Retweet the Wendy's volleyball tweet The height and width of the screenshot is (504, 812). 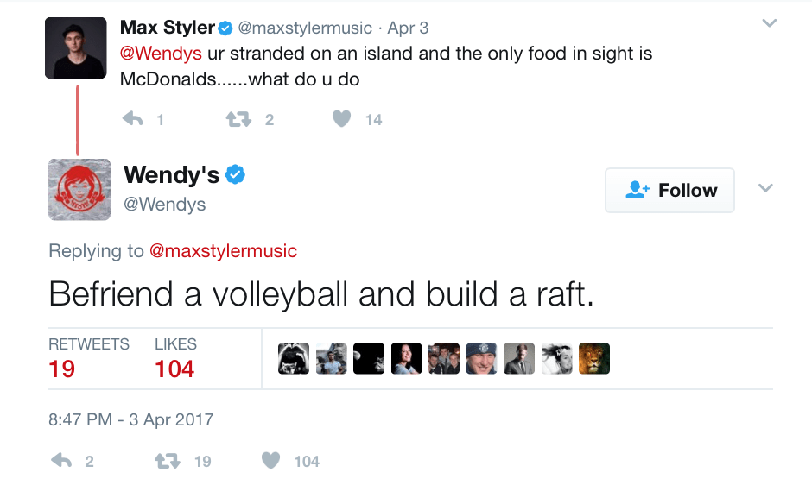point(168,461)
